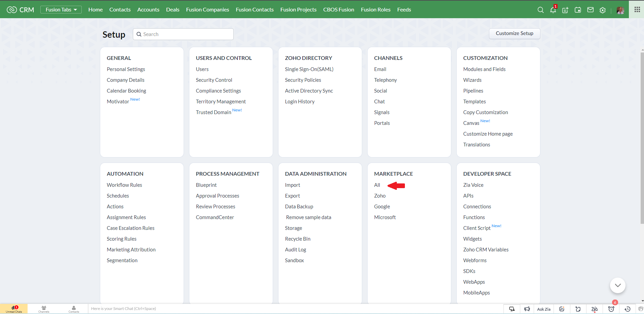This screenshot has height=314, width=644.
Task: Open Blueprint under Process Management
Action: [206, 185]
